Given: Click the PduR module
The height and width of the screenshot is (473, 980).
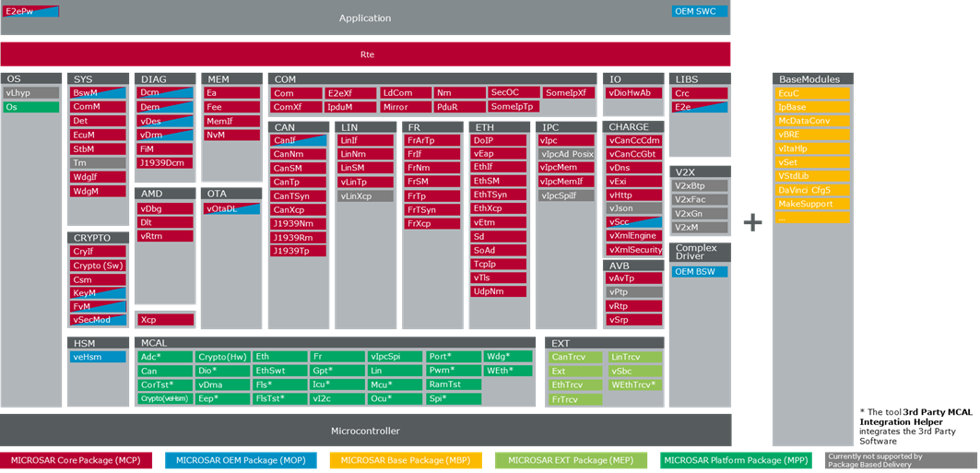Looking at the screenshot, I should click(459, 107).
